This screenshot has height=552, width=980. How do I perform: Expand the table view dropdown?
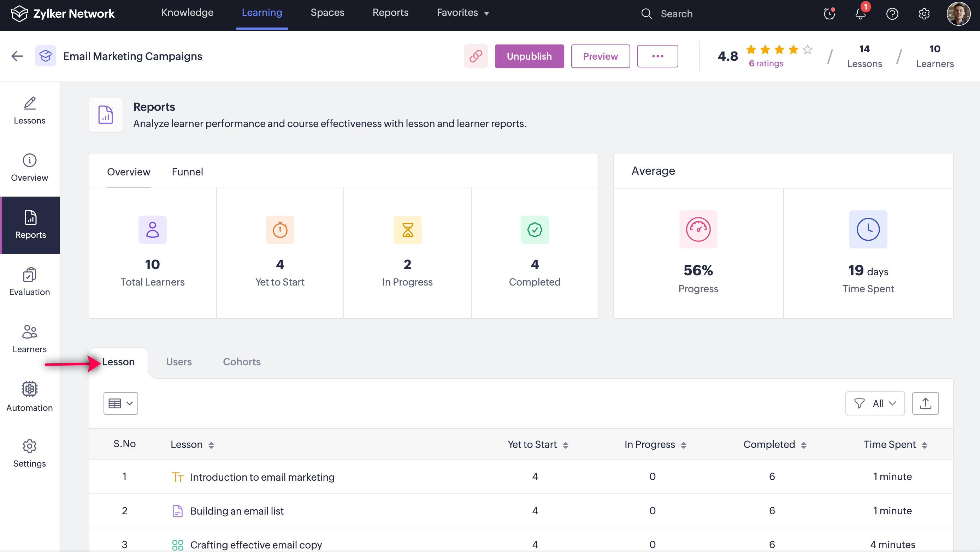click(120, 403)
